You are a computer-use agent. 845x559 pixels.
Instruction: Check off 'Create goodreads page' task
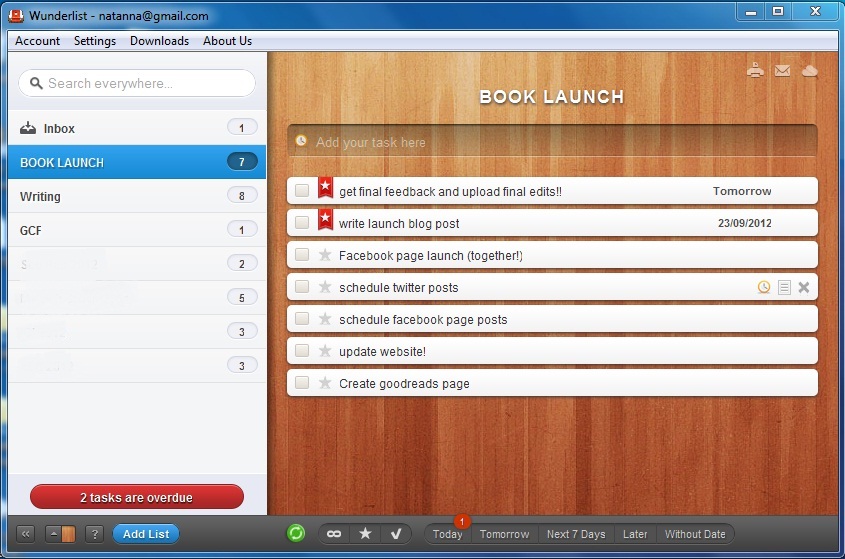pyautogui.click(x=302, y=383)
